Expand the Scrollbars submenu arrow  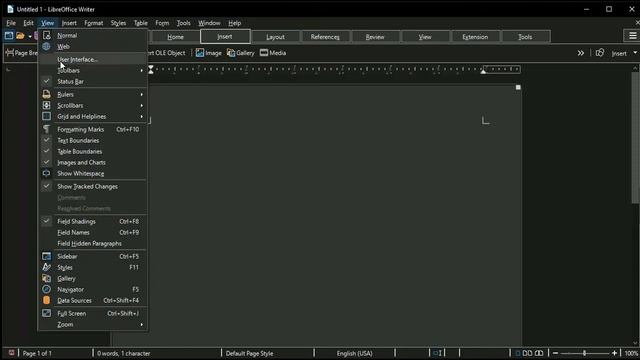[x=142, y=105]
